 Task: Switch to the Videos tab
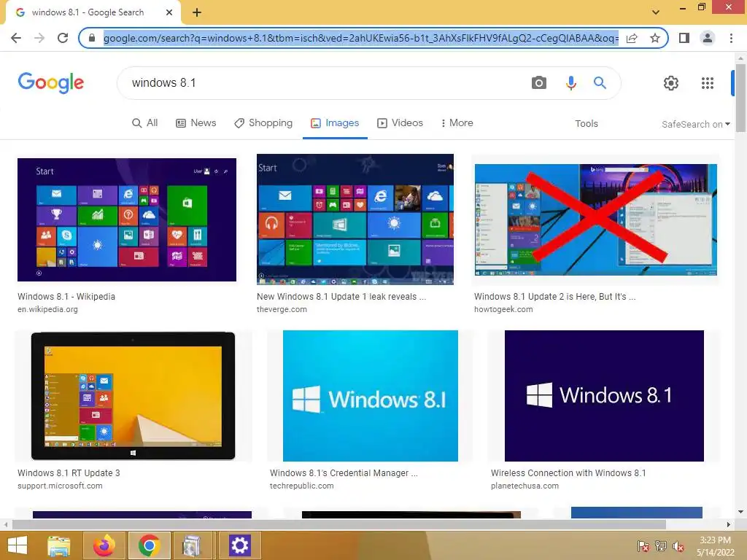tap(400, 122)
